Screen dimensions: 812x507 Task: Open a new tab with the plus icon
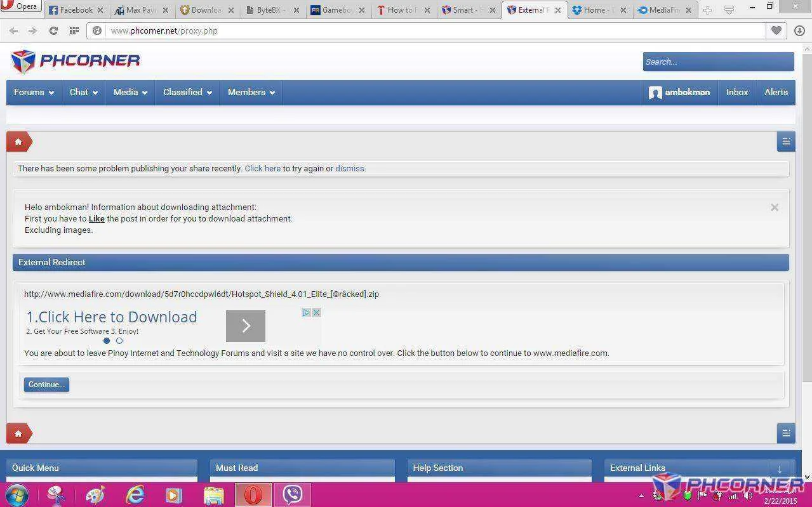pos(707,10)
